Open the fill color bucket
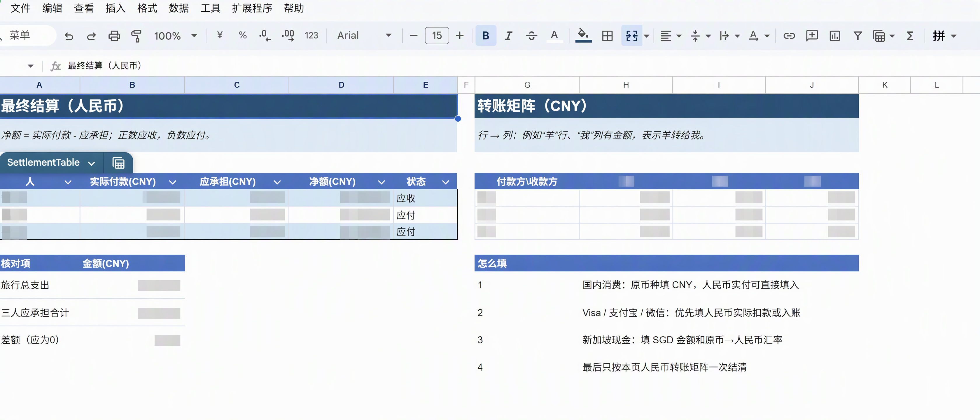 pos(583,36)
